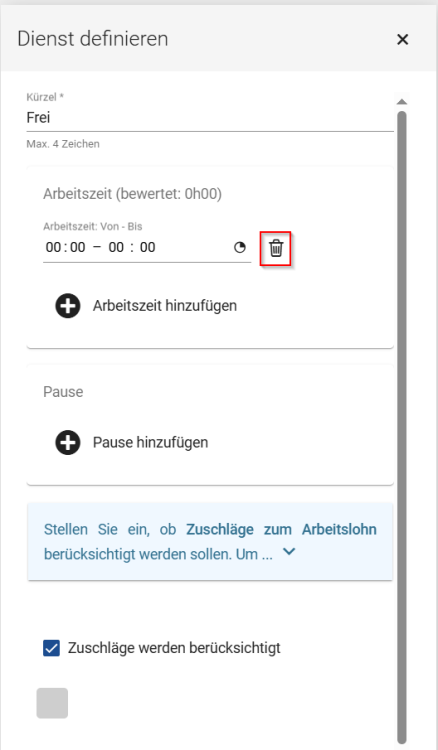Image resolution: width=438 pixels, height=750 pixels.
Task: Select the start minutes of Arbeitszeit Von
Action: (x=78, y=247)
